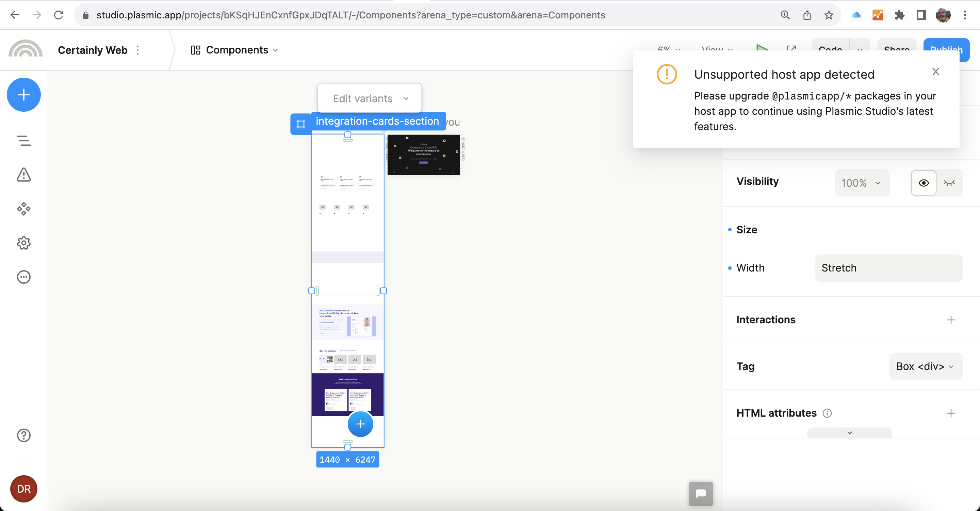
Task: Click the blue insert plus button in left sidebar
Action: pos(23,95)
